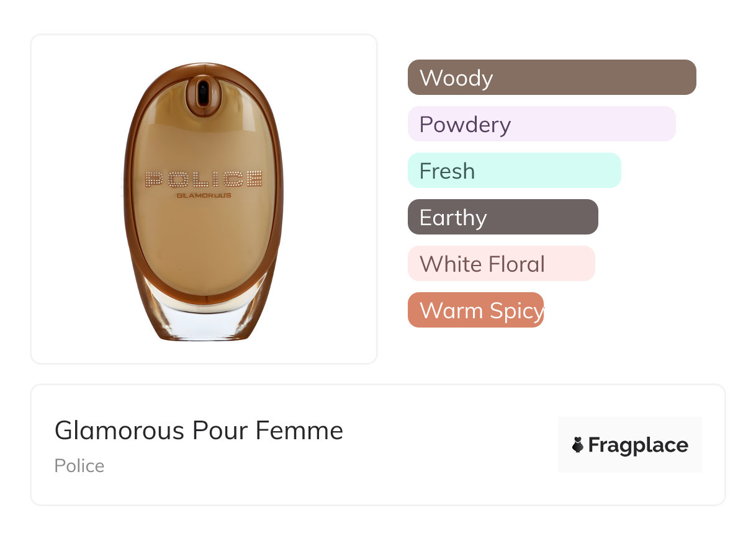
Task: Click the POLICE lettering on the bottle
Action: [x=204, y=179]
